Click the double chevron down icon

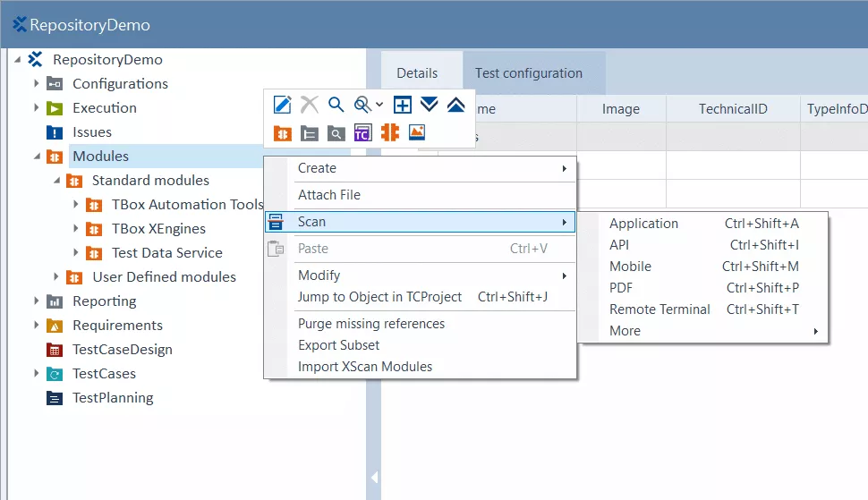click(430, 106)
